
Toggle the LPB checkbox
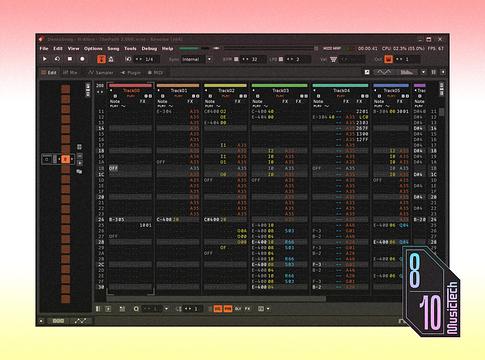click(x=281, y=59)
